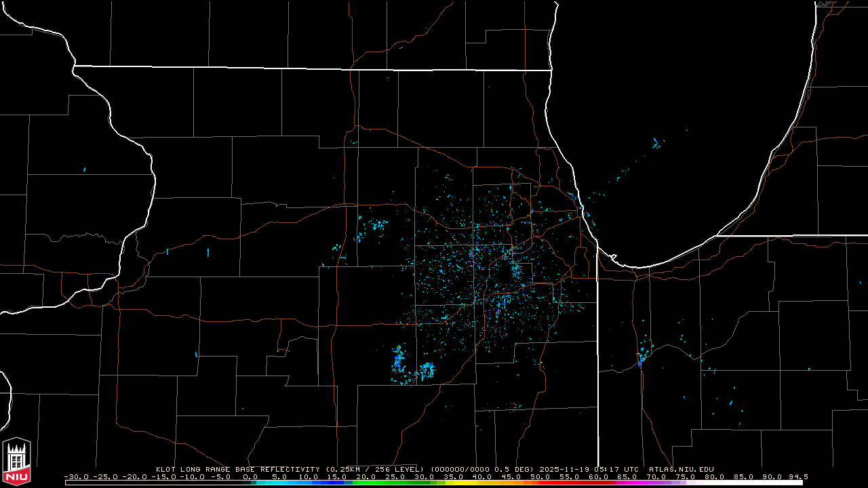Click the KLOT Long Range Base Reflectivity title
This screenshot has height=488, width=868.
(x=239, y=469)
